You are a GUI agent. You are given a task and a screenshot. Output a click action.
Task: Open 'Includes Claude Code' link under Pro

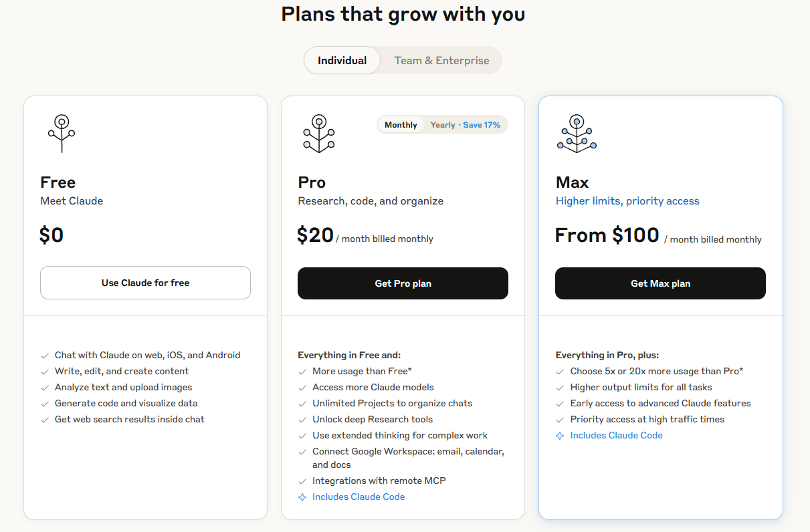click(x=359, y=497)
